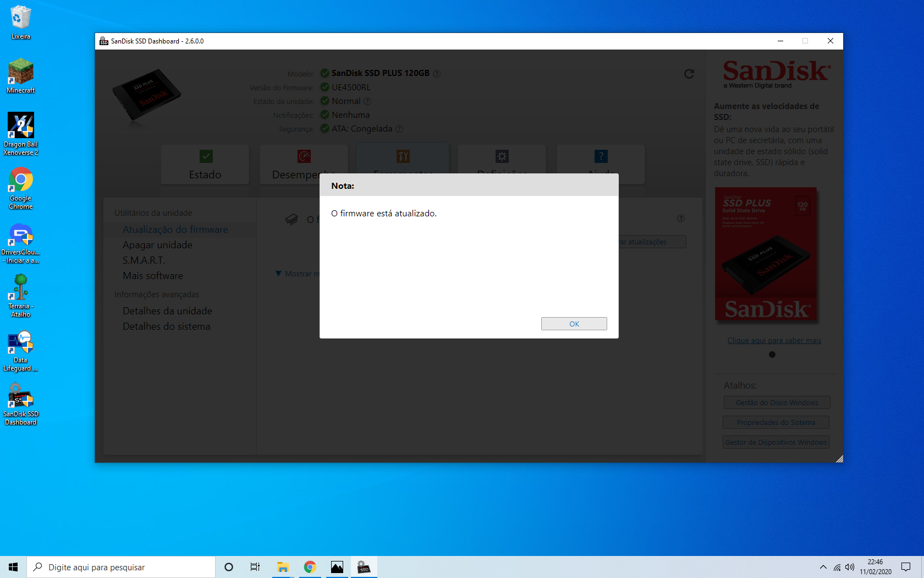Open Propriedades do Sistema shortcut
This screenshot has height=578, width=924.
point(776,423)
